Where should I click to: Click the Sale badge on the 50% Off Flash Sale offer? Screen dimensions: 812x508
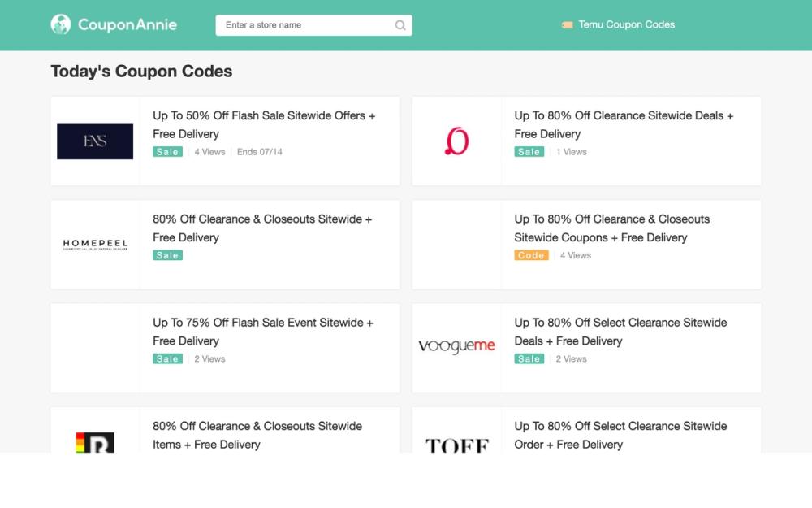[x=167, y=152]
